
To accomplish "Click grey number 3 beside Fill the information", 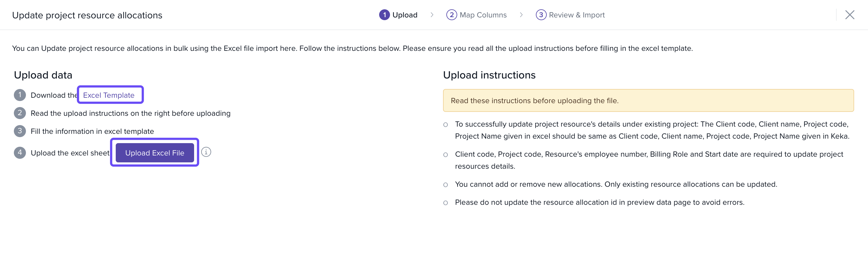I will (20, 131).
